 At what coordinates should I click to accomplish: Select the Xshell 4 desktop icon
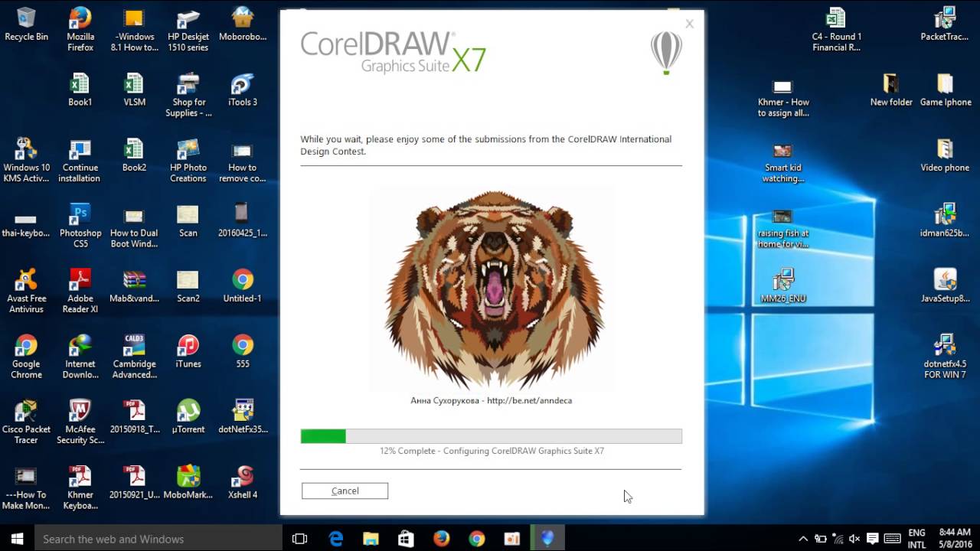click(243, 482)
